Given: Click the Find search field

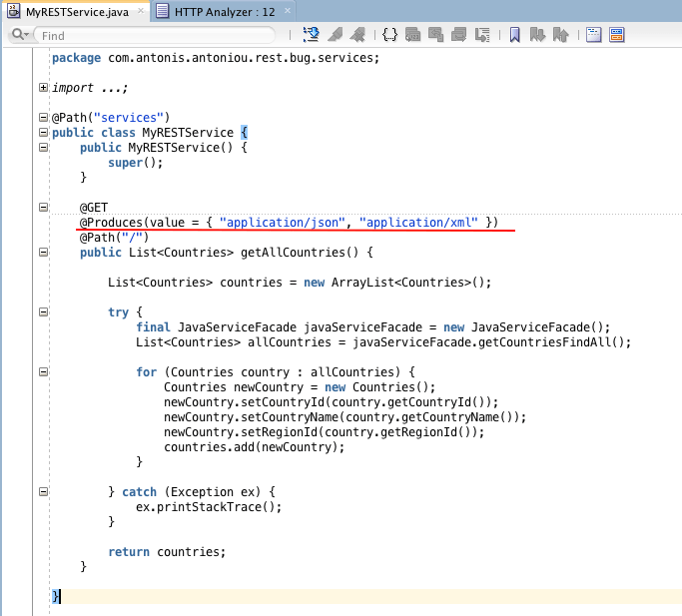Looking at the screenshot, I should 155,35.
